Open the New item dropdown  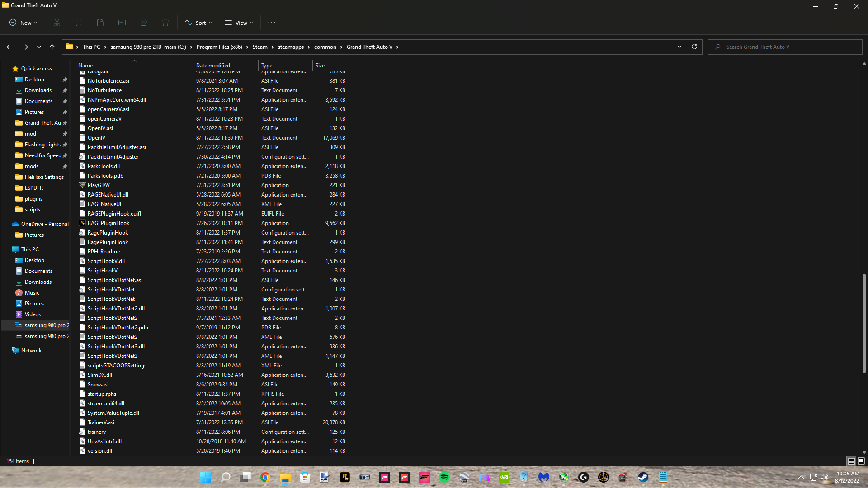24,23
